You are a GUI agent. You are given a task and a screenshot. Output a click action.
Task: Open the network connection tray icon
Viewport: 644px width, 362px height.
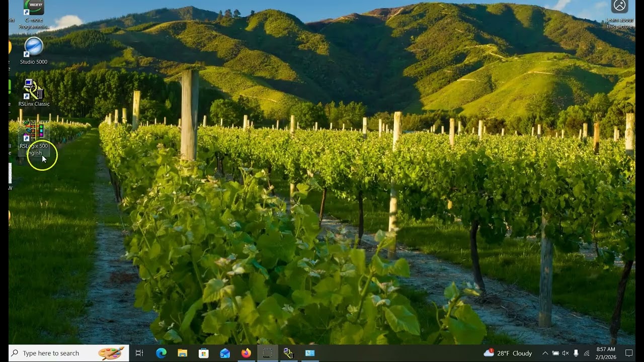(586, 353)
